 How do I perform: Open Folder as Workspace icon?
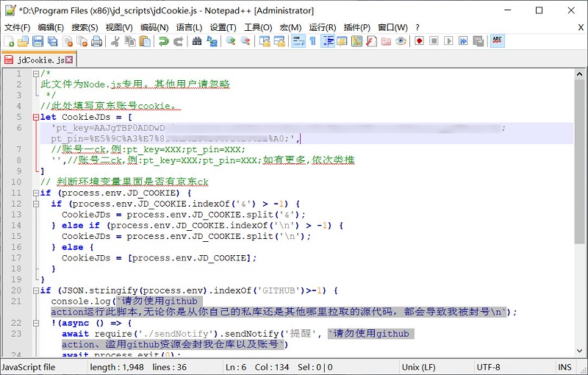386,41
